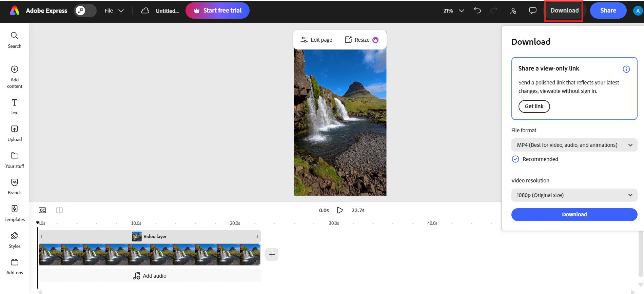Open the Add-ons sidebar icon
644x294 pixels.
coord(14,267)
